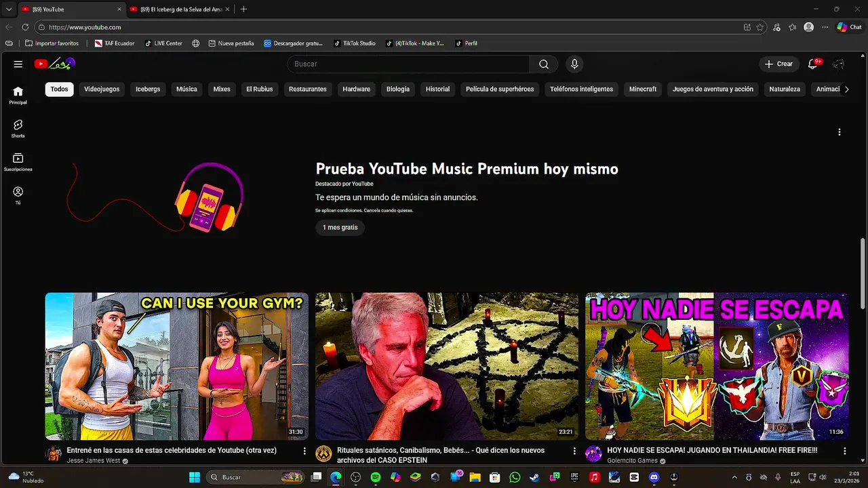The height and width of the screenshot is (488, 868).
Task: Select the Música filter chip
Action: click(186, 89)
